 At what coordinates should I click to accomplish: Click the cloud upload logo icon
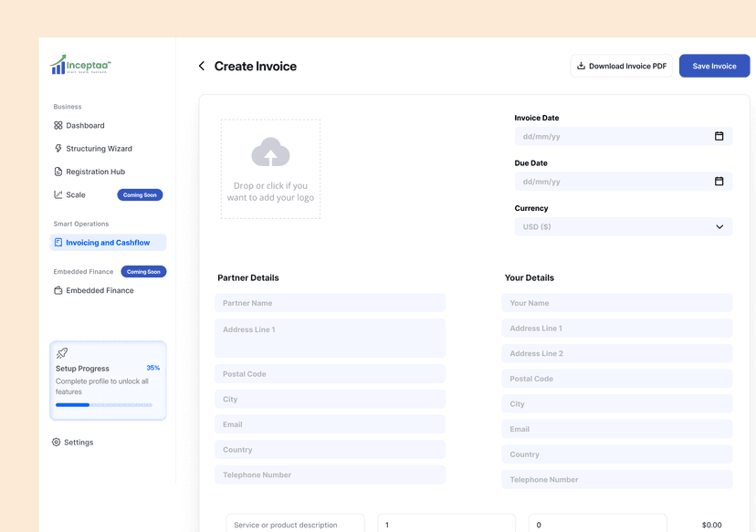click(270, 152)
